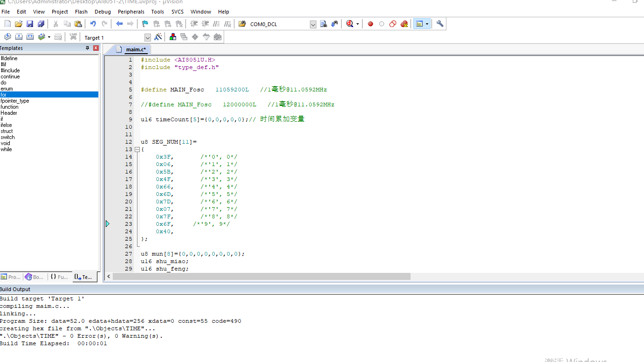Screen dimensions: 644x362
Task: Open the Peripherals menu
Action: [131, 12]
